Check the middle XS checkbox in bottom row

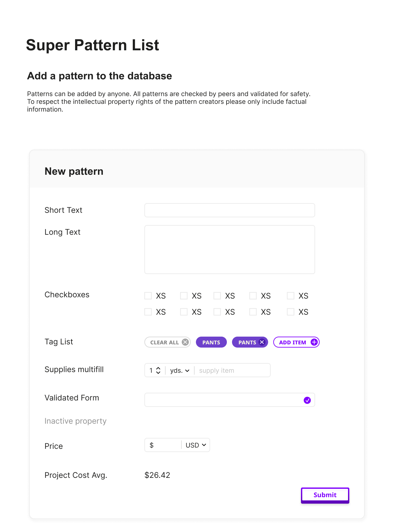point(218,312)
